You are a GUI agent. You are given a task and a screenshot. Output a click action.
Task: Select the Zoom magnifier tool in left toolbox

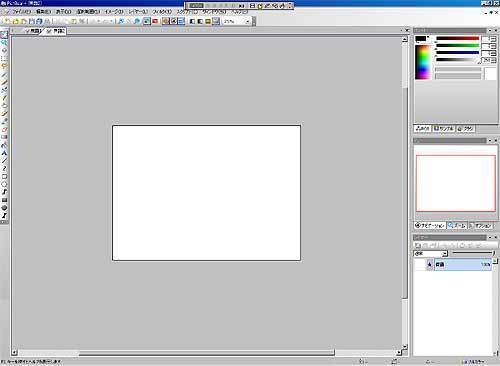click(x=4, y=43)
